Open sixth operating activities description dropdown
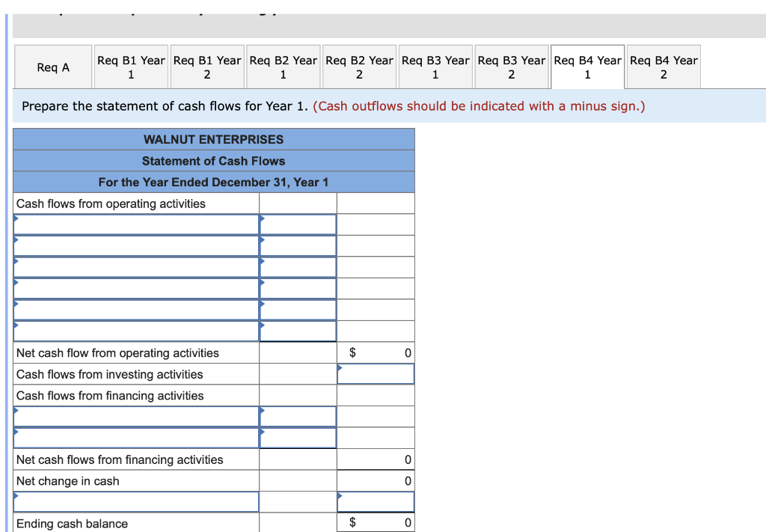Image resolution: width=766 pixels, height=532 pixels. coord(136,331)
